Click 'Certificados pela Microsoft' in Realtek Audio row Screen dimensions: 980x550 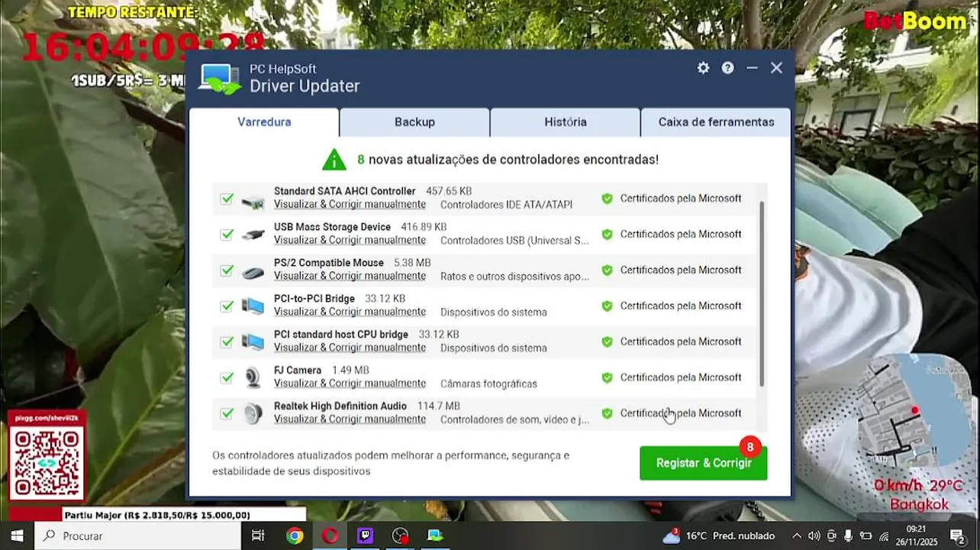click(681, 413)
